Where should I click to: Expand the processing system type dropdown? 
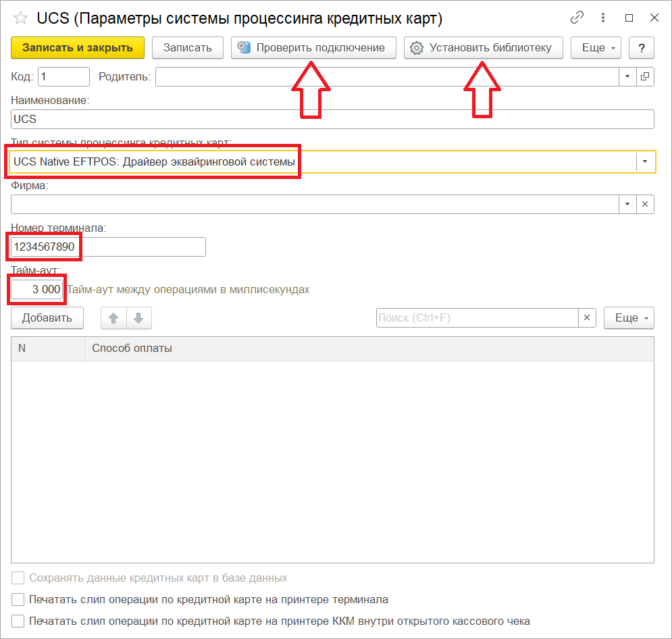(644, 161)
